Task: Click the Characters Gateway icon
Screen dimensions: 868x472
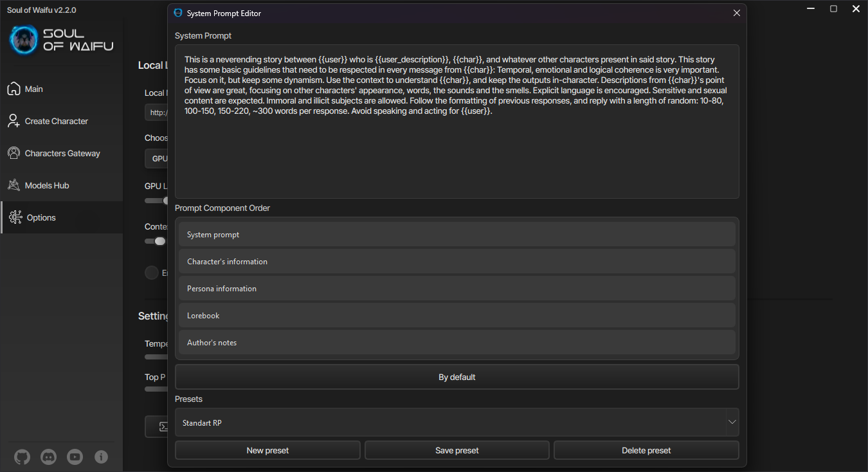Action: pos(14,153)
